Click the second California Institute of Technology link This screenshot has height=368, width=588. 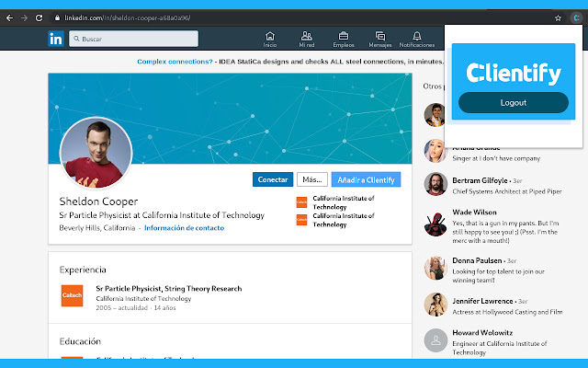344,220
